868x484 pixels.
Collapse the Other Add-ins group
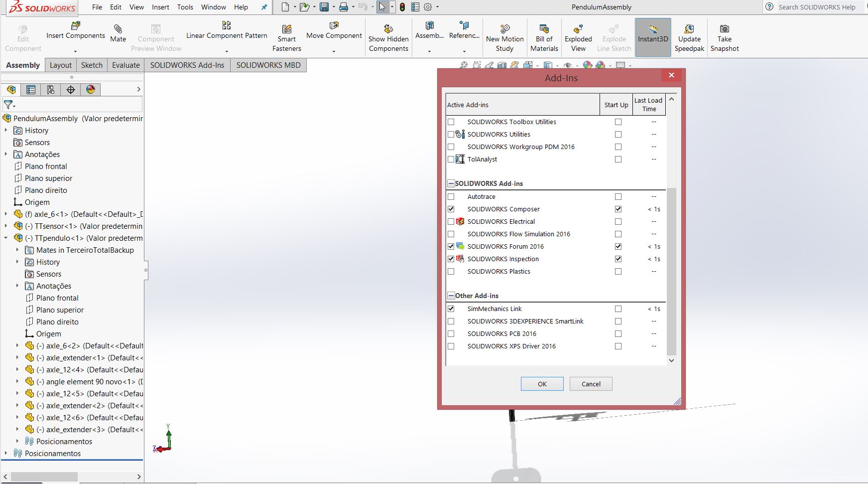pos(451,296)
